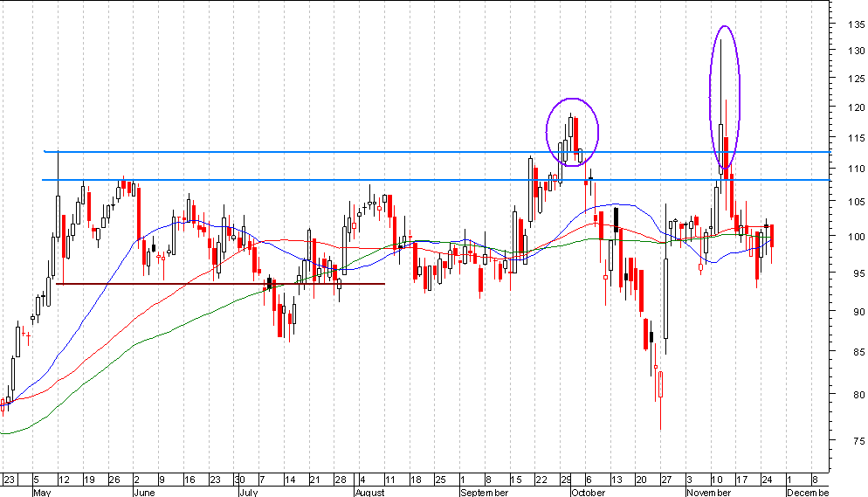Select the August month label
This screenshot has height=497, width=868.
(369, 492)
